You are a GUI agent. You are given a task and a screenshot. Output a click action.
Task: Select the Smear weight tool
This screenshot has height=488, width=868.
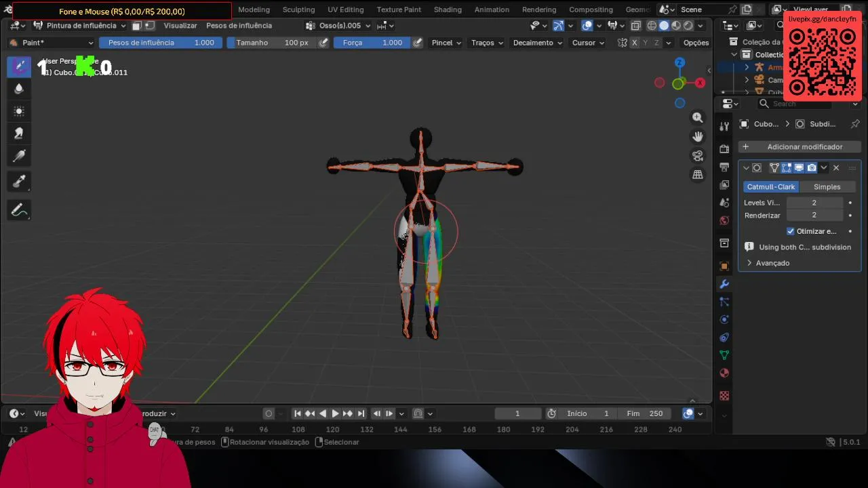point(19,134)
